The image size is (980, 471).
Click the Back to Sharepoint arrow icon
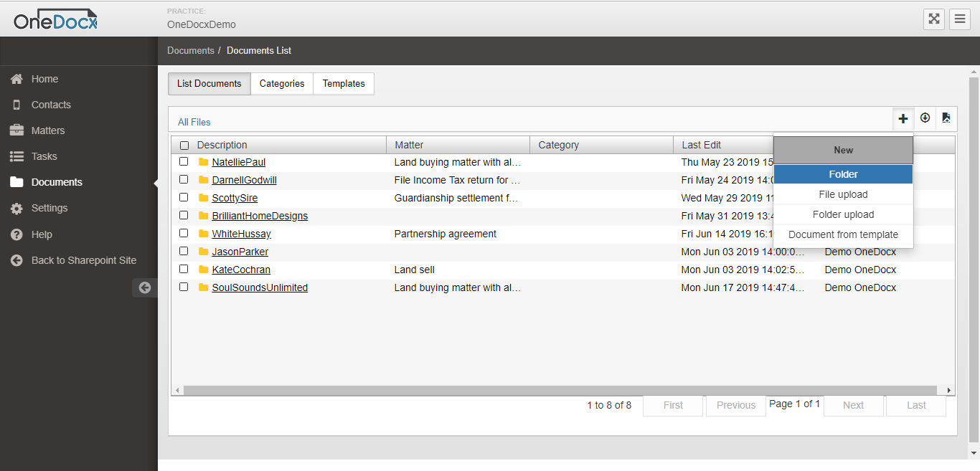pyautogui.click(x=17, y=260)
